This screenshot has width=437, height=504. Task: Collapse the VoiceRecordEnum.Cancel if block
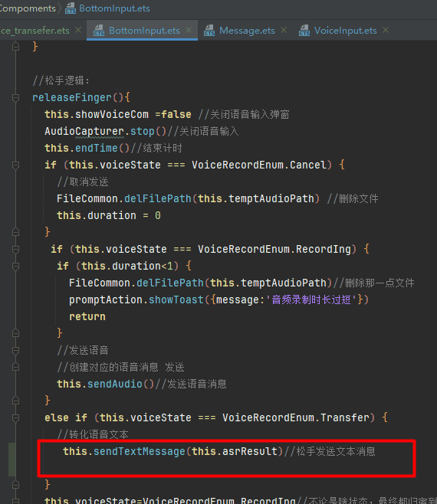coord(15,165)
